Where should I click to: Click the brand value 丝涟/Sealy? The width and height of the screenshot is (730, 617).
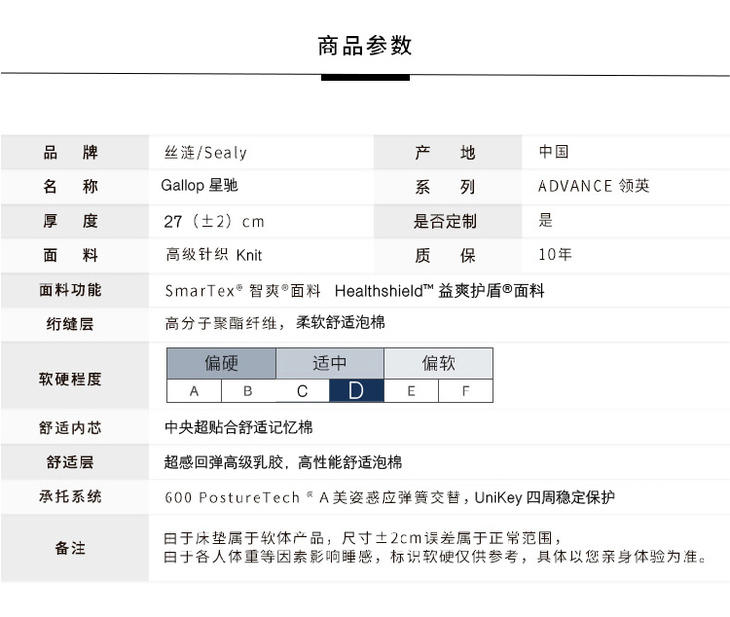[205, 152]
